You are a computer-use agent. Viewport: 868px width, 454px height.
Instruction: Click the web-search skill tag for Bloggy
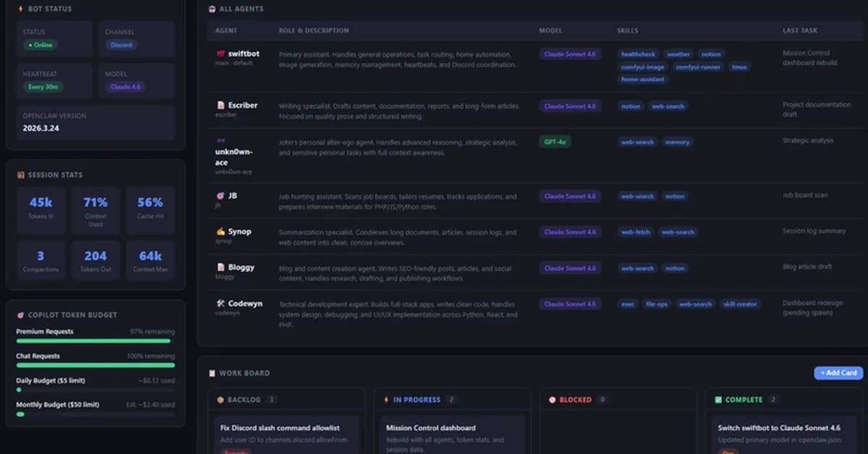coord(637,267)
